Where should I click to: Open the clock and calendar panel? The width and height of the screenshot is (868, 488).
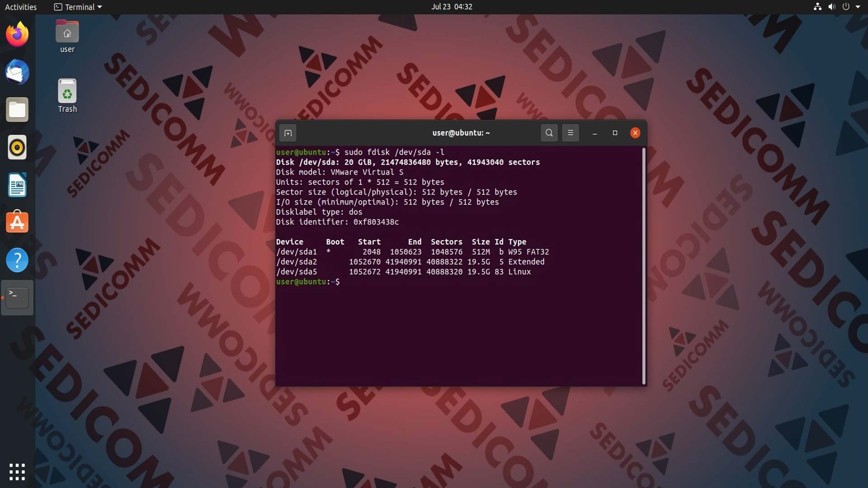(451, 7)
